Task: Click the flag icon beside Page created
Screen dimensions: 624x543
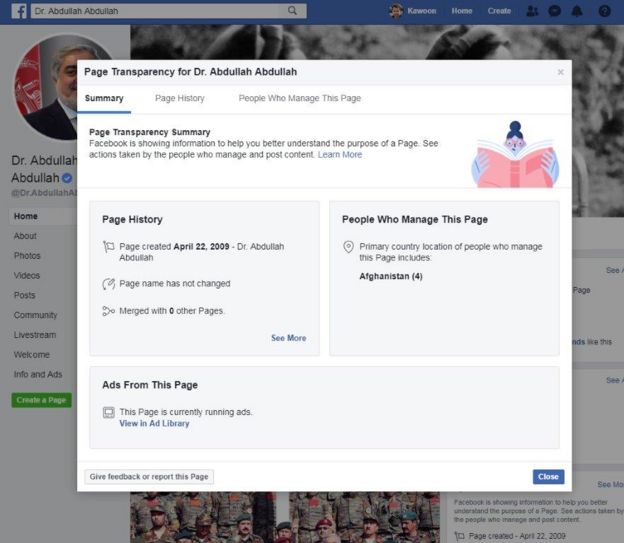Action: 108,247
